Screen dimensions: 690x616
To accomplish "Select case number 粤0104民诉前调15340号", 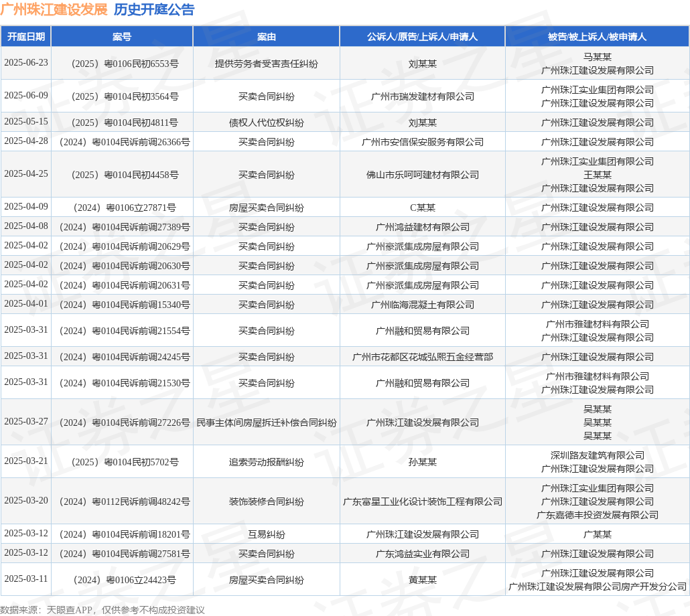I will [x=125, y=305].
